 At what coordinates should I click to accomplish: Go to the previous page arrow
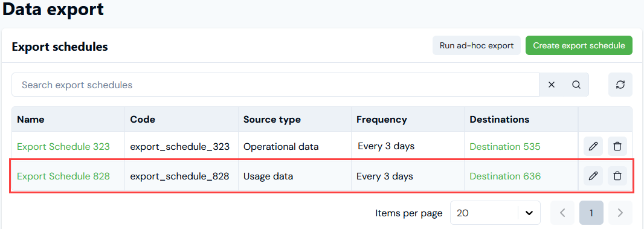[x=562, y=213]
